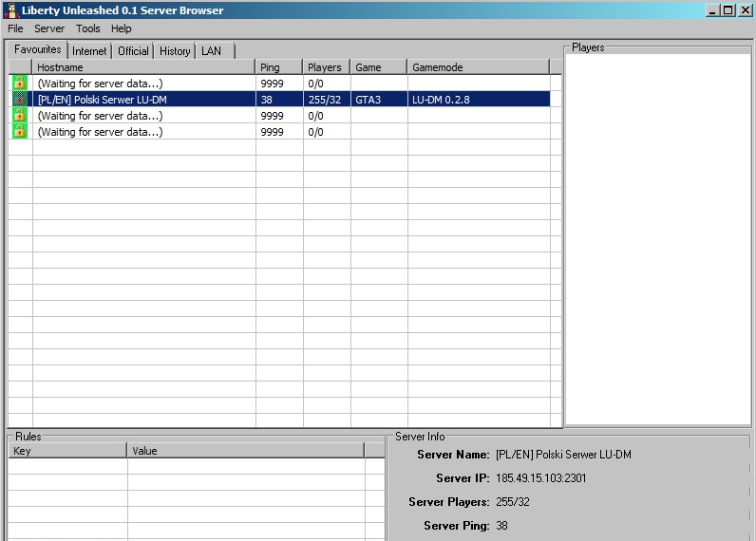The height and width of the screenshot is (541, 756).
Task: Close the Server Browser window
Action: [x=745, y=10]
